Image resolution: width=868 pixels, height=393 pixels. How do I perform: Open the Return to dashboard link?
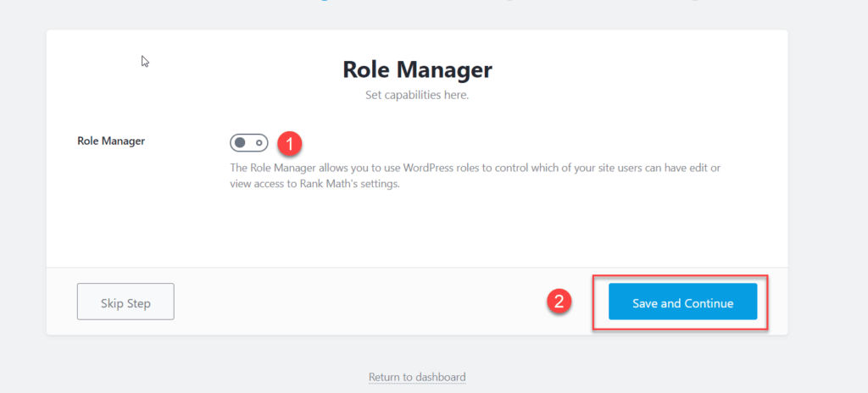click(417, 377)
